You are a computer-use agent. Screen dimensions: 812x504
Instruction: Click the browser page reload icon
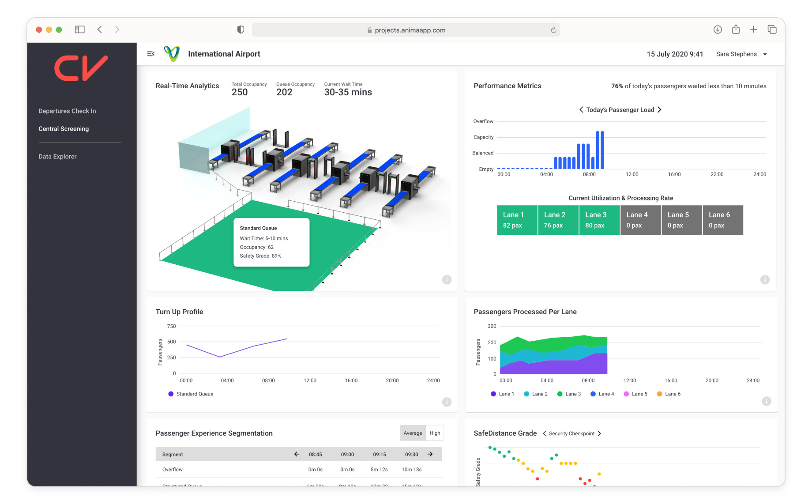[x=553, y=30]
